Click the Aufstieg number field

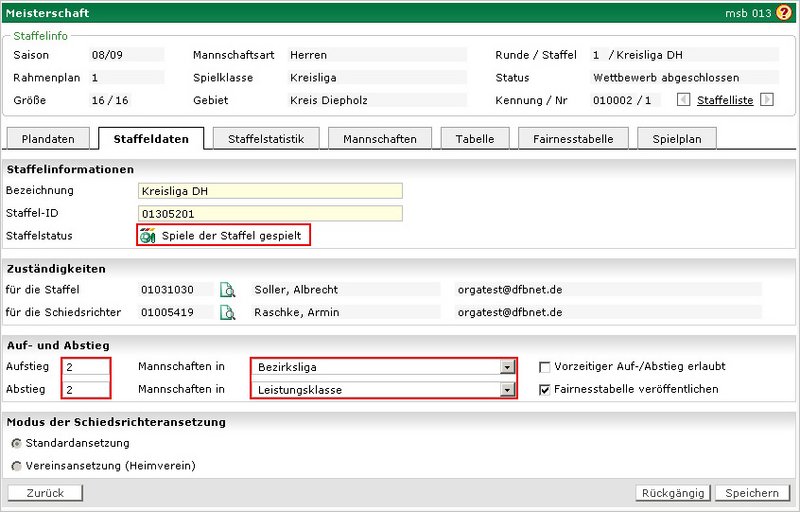pos(85,367)
